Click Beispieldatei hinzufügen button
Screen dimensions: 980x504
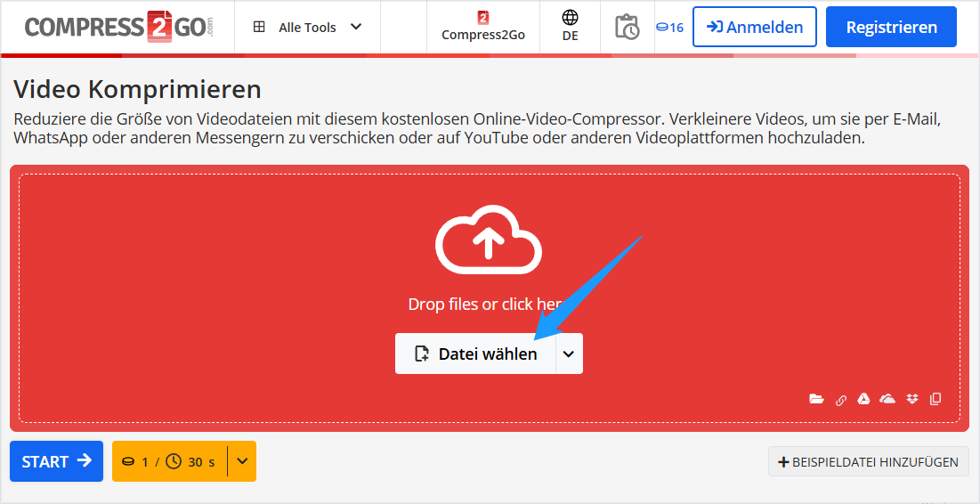pos(869,462)
